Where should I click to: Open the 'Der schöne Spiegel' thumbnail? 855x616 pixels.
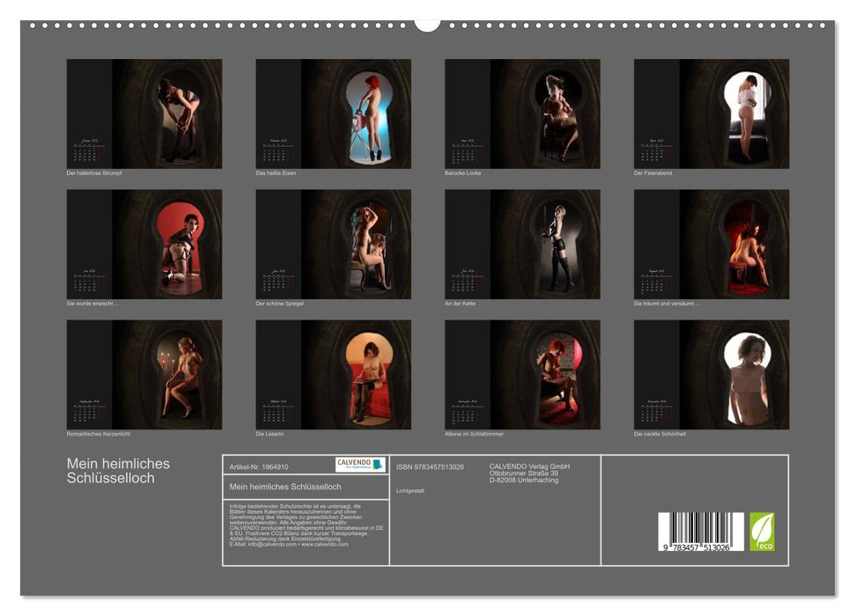click(333, 244)
